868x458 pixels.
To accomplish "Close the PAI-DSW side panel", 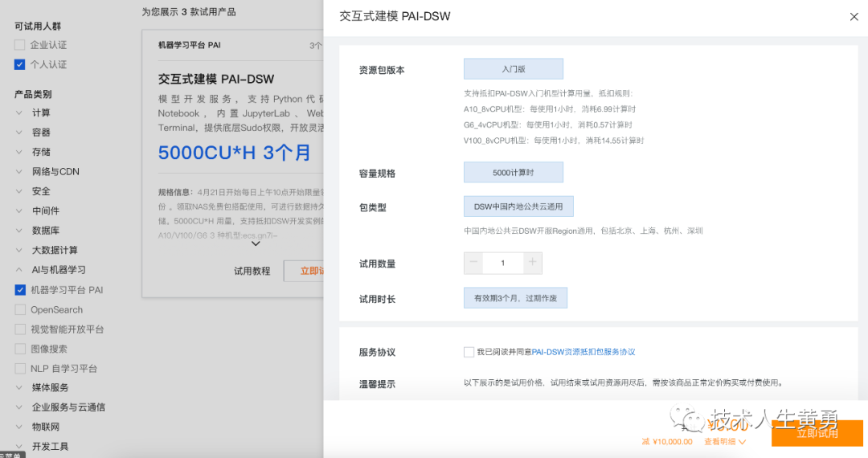I will click(x=854, y=17).
